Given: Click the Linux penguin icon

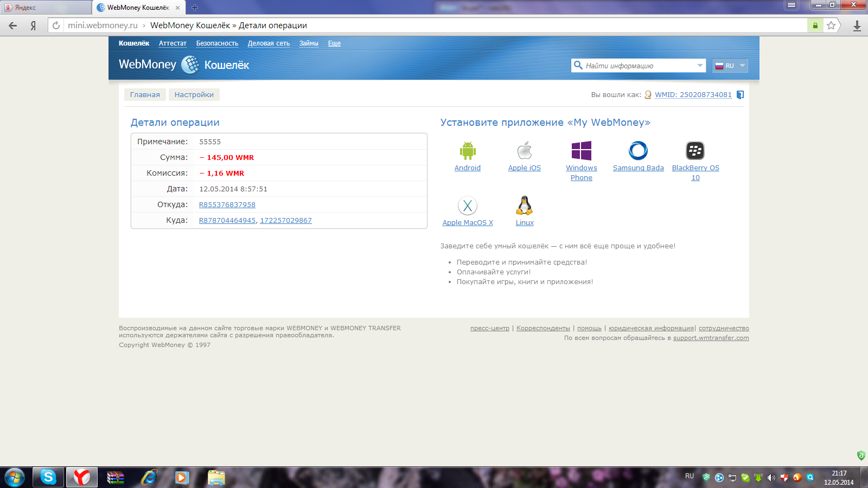Looking at the screenshot, I should [x=524, y=206].
